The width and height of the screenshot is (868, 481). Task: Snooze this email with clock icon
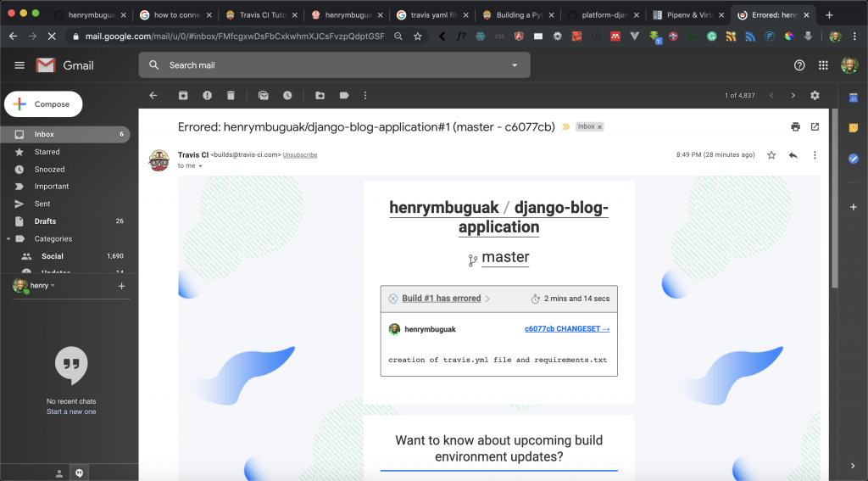pos(287,95)
